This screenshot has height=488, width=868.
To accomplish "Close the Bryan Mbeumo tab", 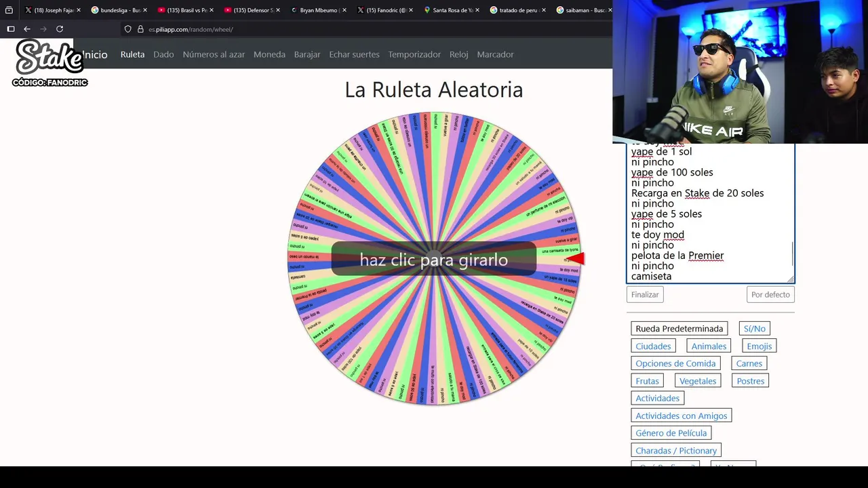I will 344,10.
